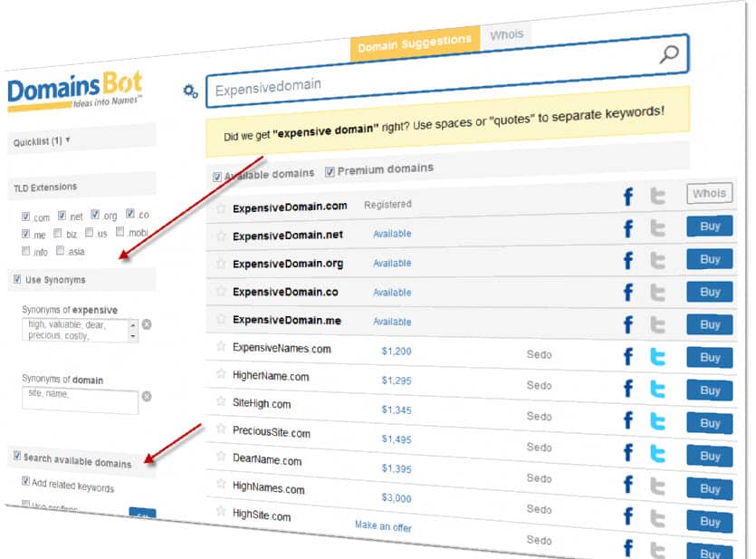Viewport: 756px width, 559px height.
Task: Tweet ExpensiveNames.com with Twitter icon
Action: tap(657, 357)
